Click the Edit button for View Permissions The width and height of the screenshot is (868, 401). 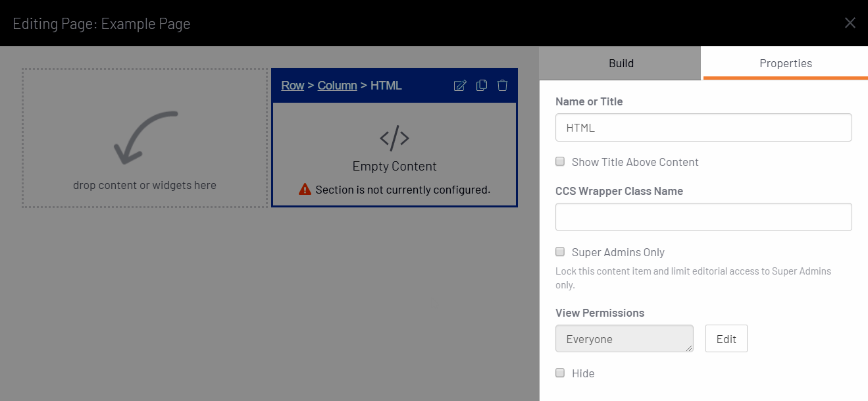pos(727,338)
